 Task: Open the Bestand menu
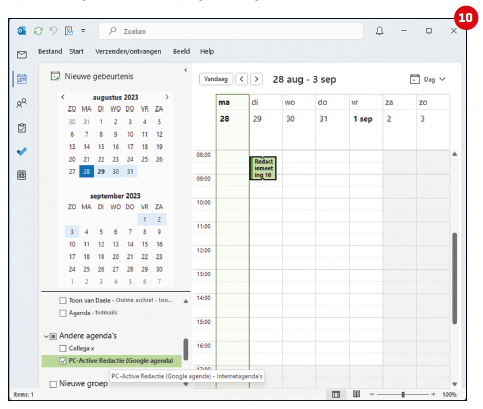50,51
